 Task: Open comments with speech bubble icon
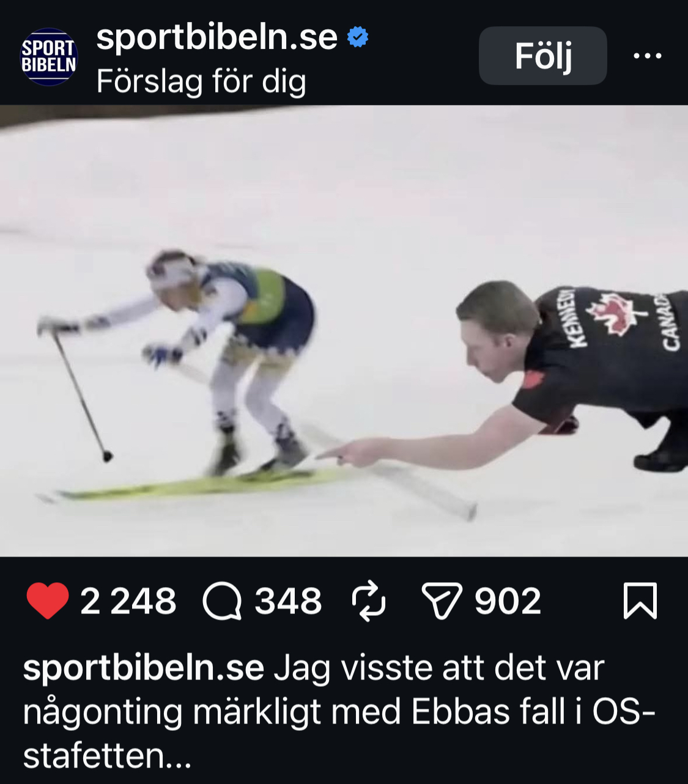tap(223, 601)
